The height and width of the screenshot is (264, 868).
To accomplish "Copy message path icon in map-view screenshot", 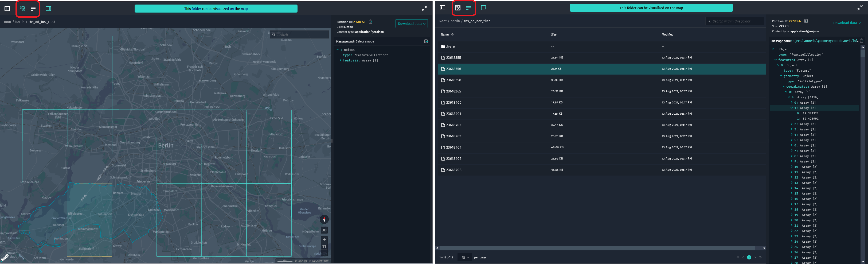I will pos(426,41).
